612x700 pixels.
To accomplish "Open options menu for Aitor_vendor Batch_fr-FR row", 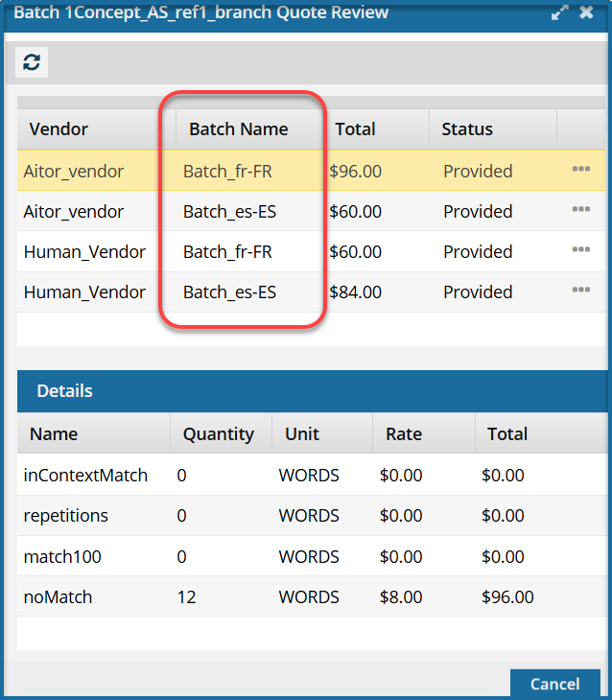I will (x=580, y=170).
